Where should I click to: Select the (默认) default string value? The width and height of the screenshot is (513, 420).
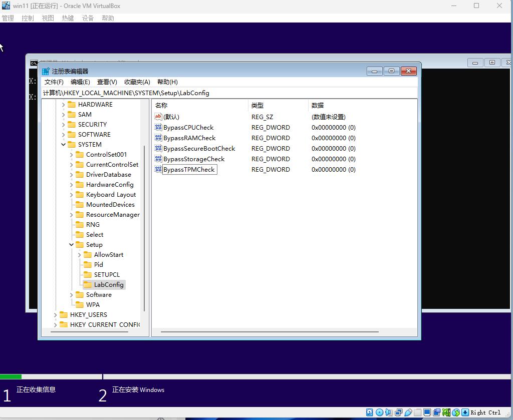click(x=171, y=117)
